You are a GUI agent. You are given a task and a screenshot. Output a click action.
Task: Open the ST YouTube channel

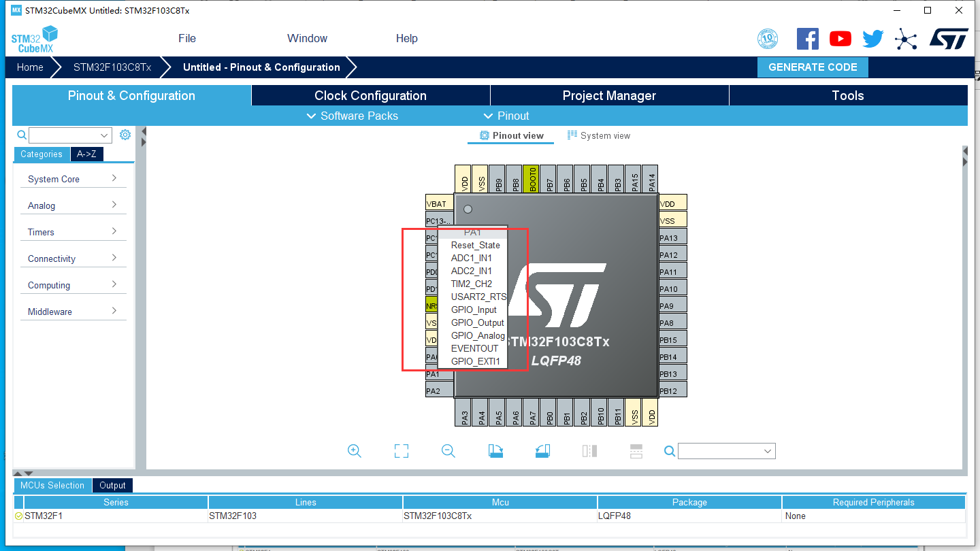click(x=840, y=39)
